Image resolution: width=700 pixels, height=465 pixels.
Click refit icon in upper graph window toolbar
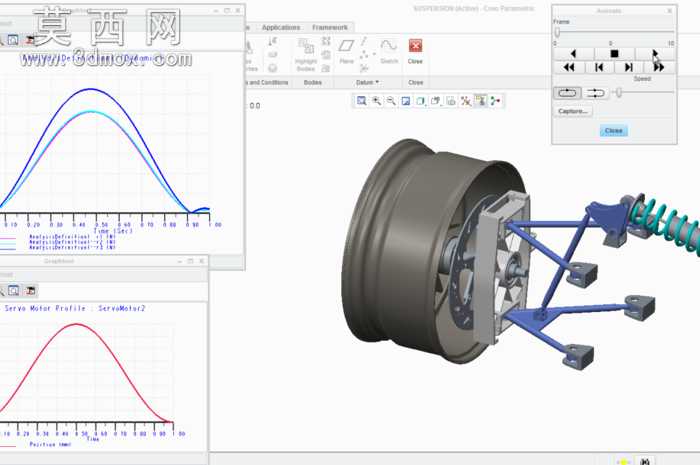(x=13, y=40)
